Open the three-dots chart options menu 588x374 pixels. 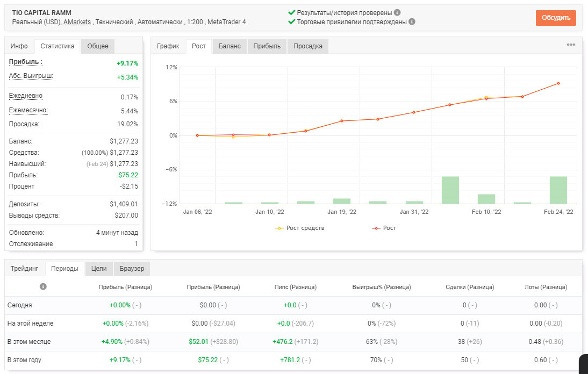click(571, 45)
